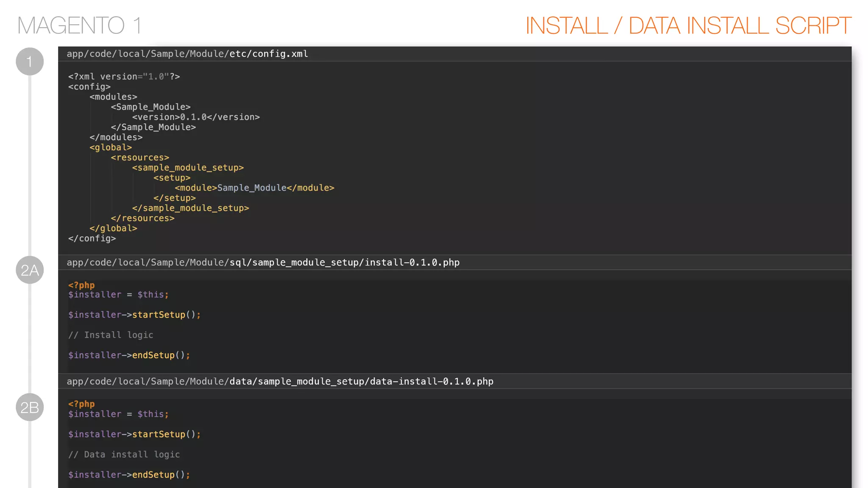Click the // Install logic comment

(111, 335)
